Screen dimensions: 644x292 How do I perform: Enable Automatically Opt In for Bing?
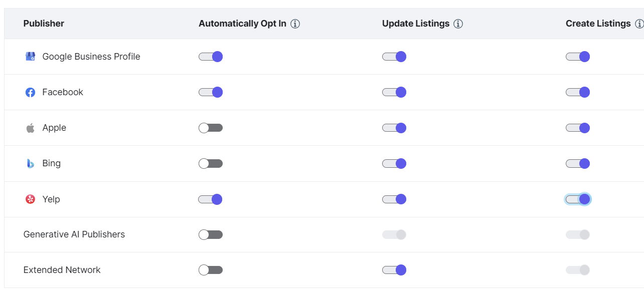[211, 163]
